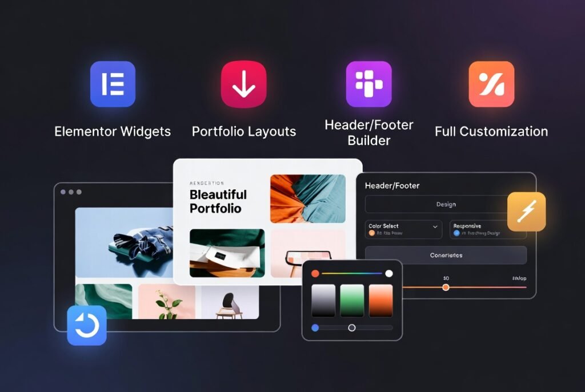Image resolution: width=585 pixels, height=392 pixels.
Task: Click the red Portfolio Layouts download-arrow icon
Action: coord(243,84)
